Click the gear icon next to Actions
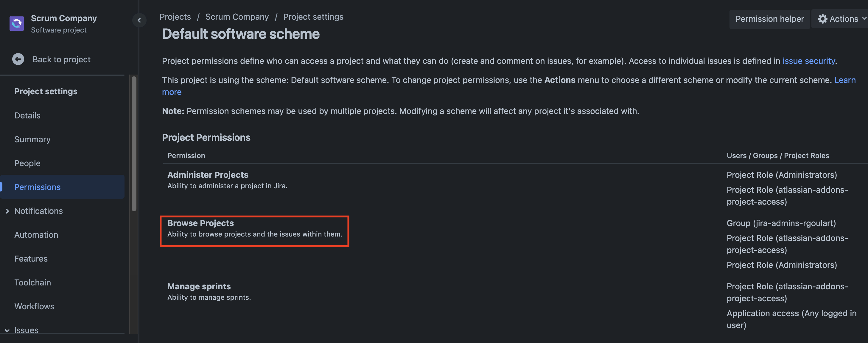868x343 pixels. [822, 19]
